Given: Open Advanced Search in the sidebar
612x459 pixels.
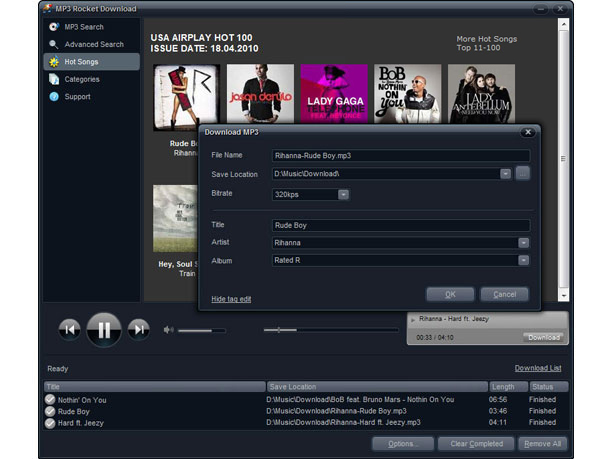Looking at the screenshot, I should coord(91,44).
